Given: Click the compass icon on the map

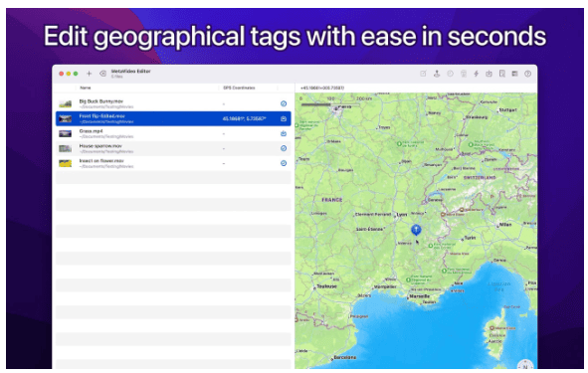Looking at the screenshot, I should (x=525, y=364).
